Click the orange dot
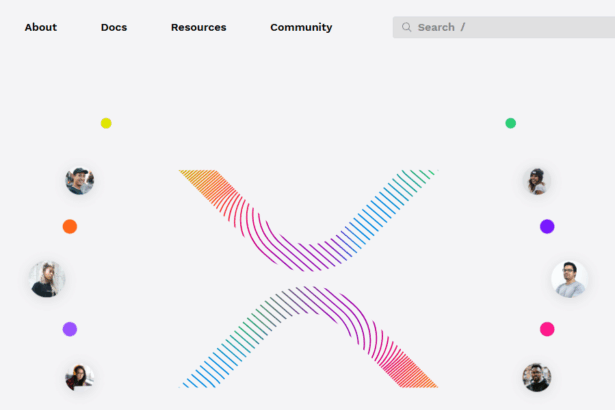Screen dimensions: 615x410 point(70,226)
